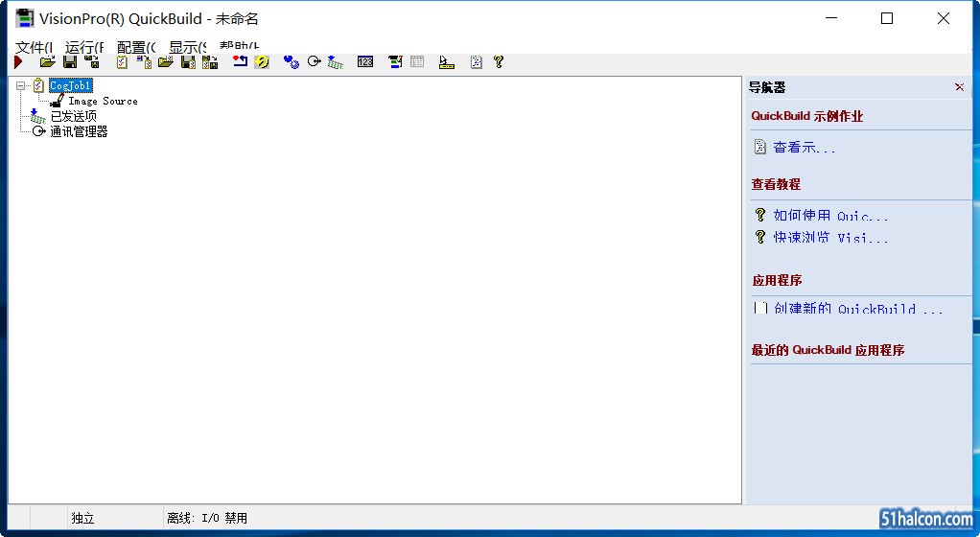Image resolution: width=980 pixels, height=537 pixels.
Task: Open the 帮助 menu
Action: point(239,46)
